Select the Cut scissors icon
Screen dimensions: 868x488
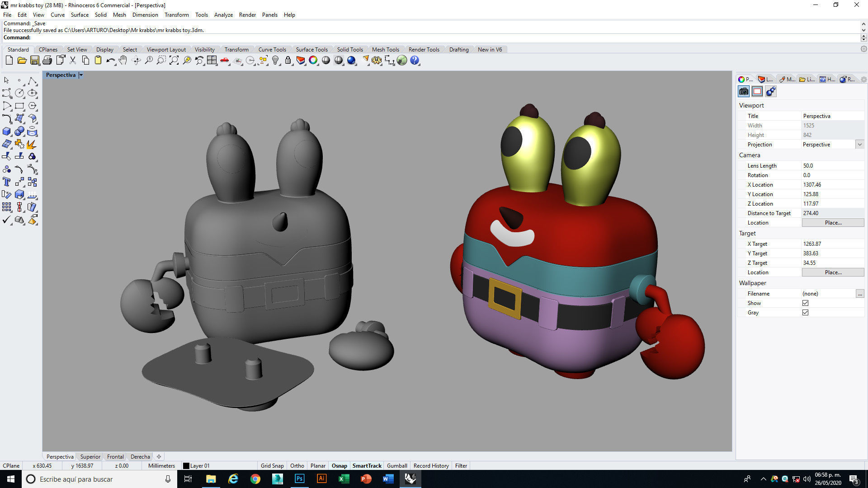click(72, 60)
